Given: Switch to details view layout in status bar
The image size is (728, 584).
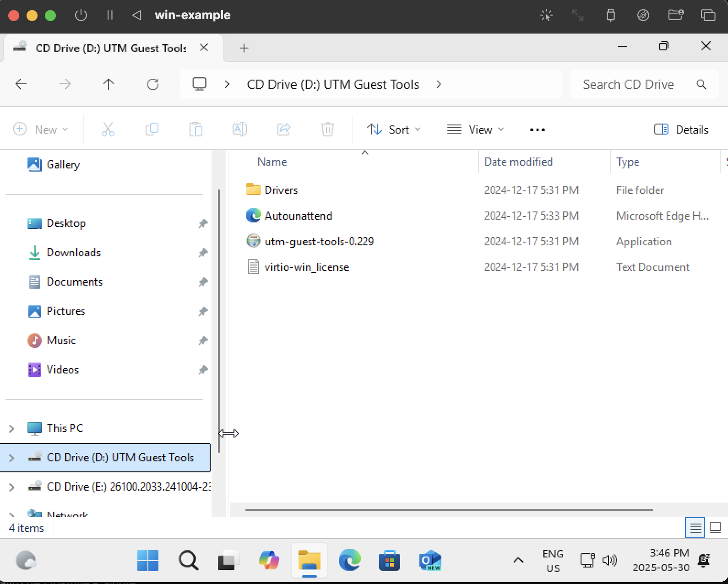Looking at the screenshot, I should click(x=695, y=528).
